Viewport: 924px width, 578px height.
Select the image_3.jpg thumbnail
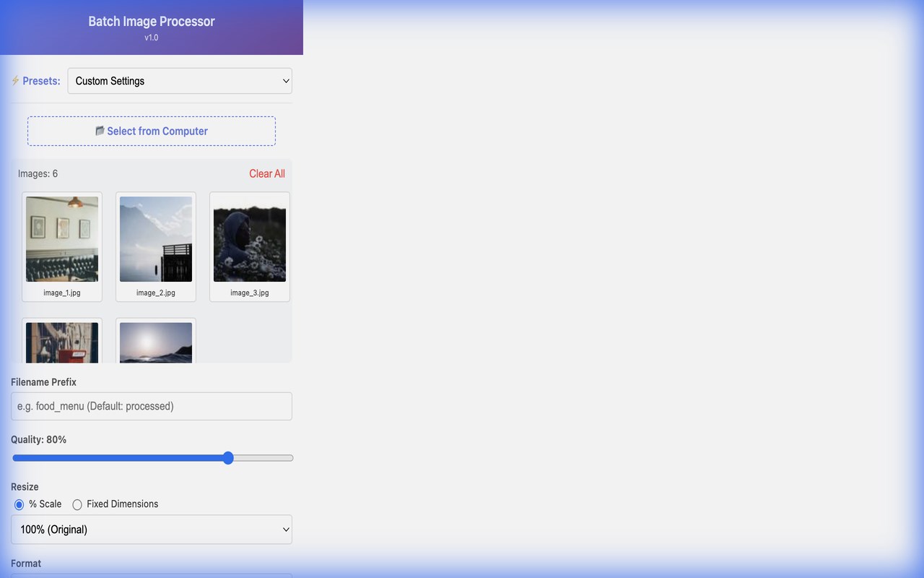coord(250,239)
